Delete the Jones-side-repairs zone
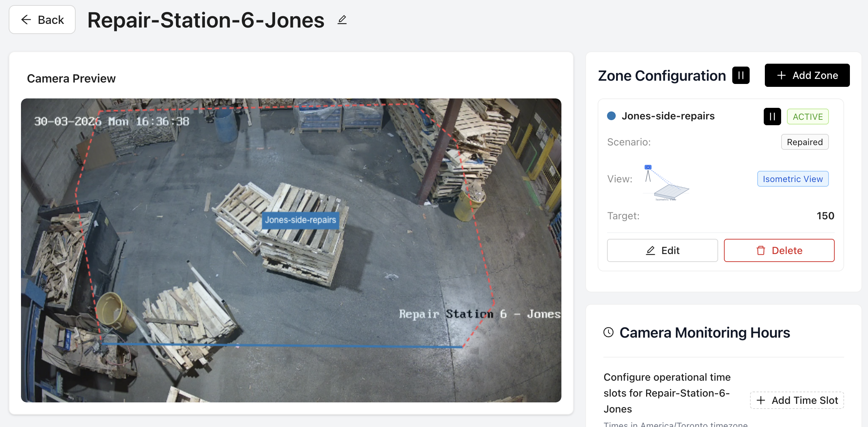This screenshot has width=868, height=427. click(x=779, y=250)
